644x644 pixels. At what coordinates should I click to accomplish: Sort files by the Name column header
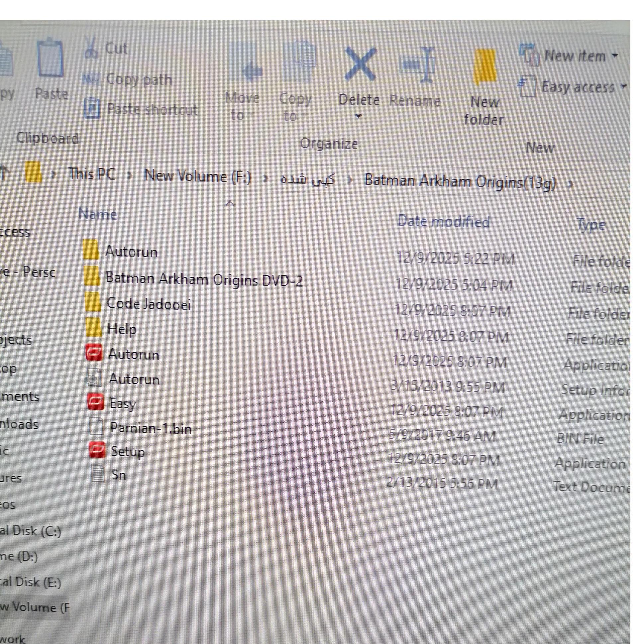click(97, 214)
